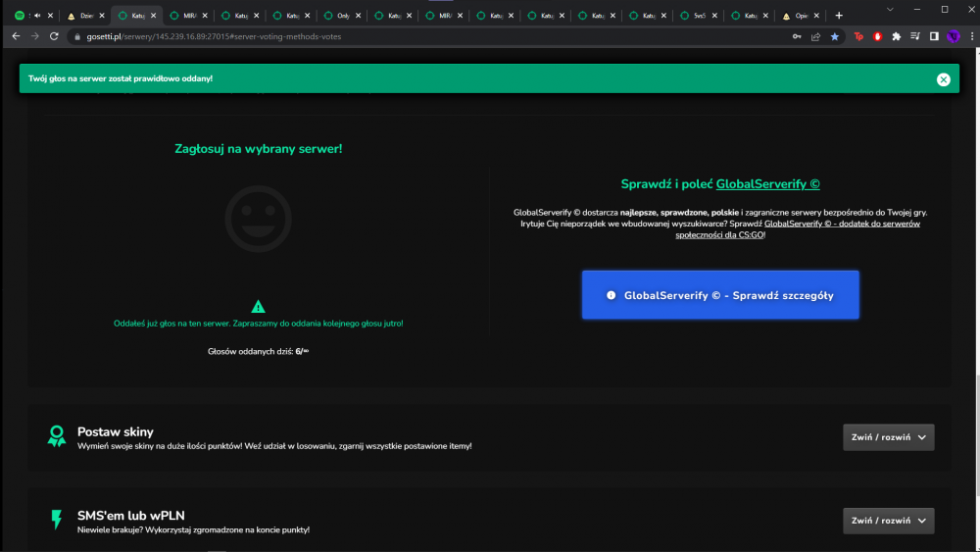
Task: Open a new browser tab with plus
Action: pos(839,16)
